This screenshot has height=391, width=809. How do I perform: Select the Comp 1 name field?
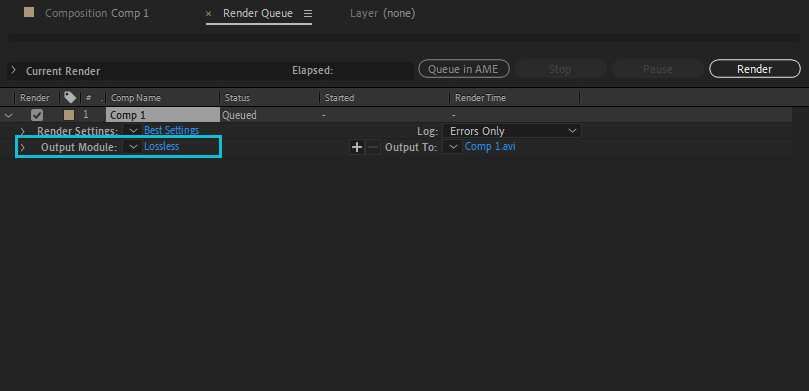coord(163,115)
